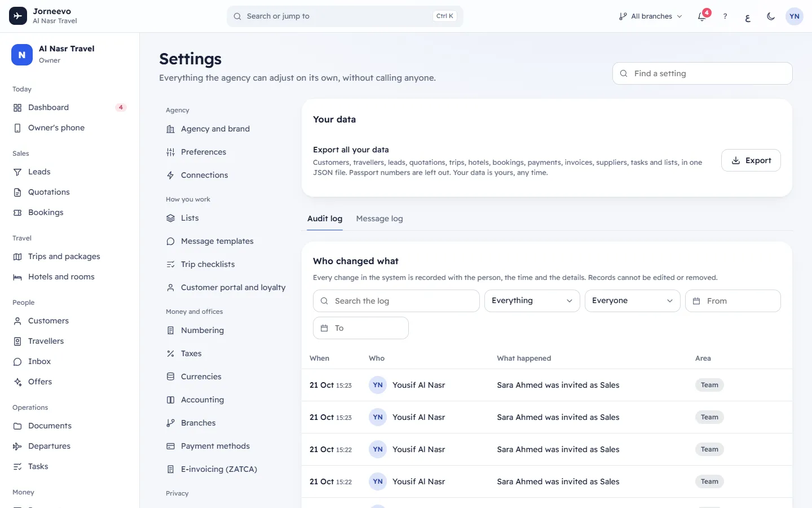Screen dimensions: 812x508
Task: Go to Owner's phone
Action: [x=70, y=128]
